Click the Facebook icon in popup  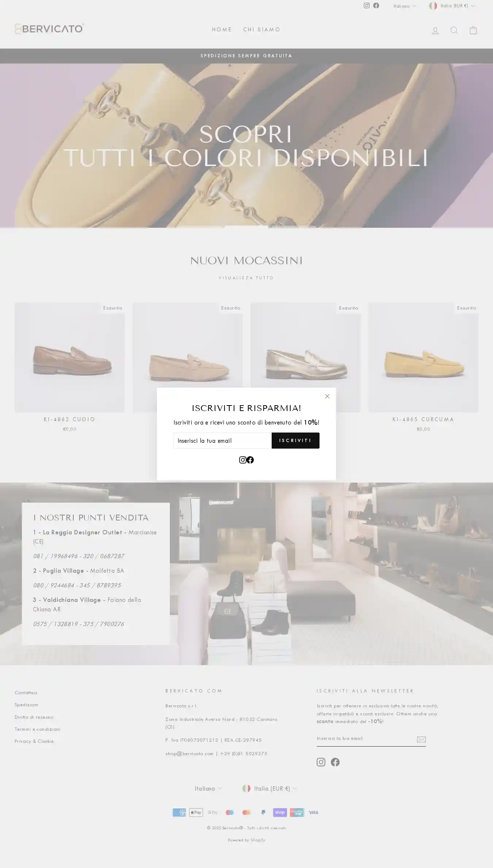pyautogui.click(x=250, y=460)
